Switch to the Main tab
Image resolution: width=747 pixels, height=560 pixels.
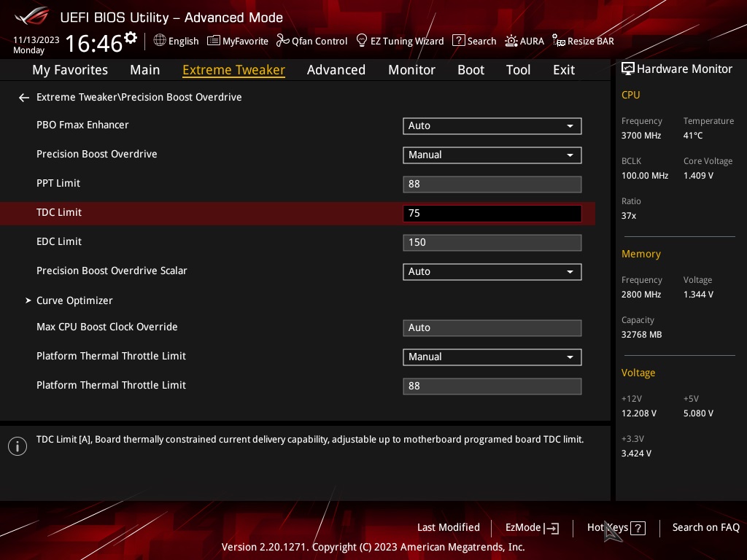click(x=145, y=70)
